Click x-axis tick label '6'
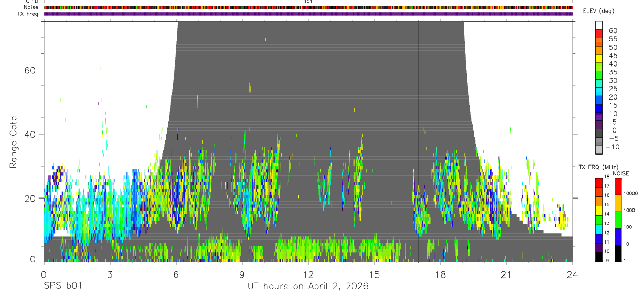The width and height of the screenshot is (644, 297). tap(176, 274)
